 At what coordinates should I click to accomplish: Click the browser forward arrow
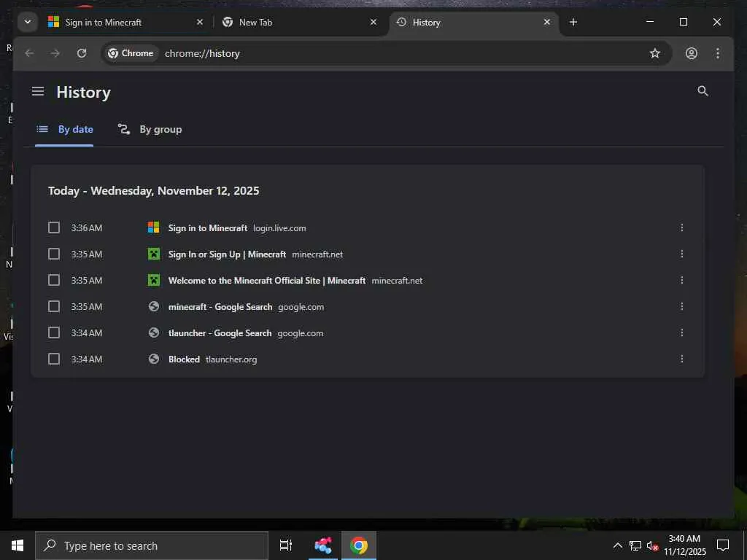(55, 53)
